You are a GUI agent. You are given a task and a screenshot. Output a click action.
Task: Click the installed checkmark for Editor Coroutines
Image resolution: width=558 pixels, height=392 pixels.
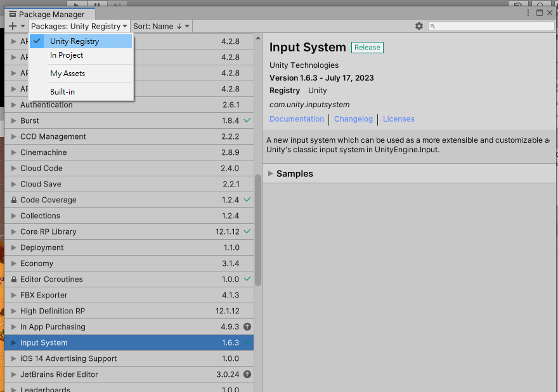click(247, 279)
